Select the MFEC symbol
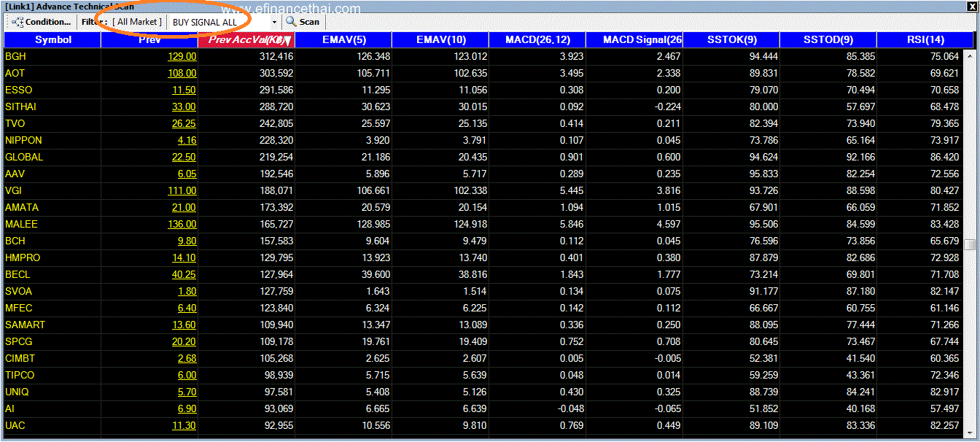Viewport: 980px width, 442px height. coord(18,308)
